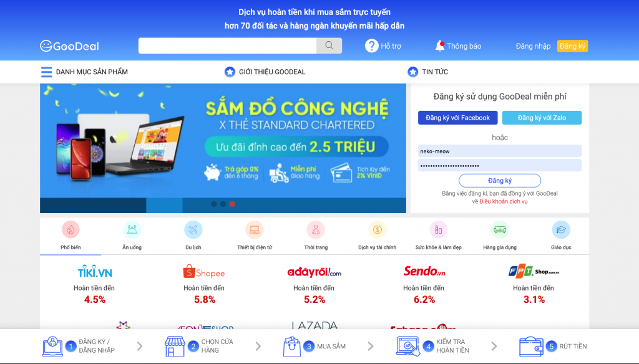
Task: Click the Đăng ký với Facebook button
Action: point(457,118)
